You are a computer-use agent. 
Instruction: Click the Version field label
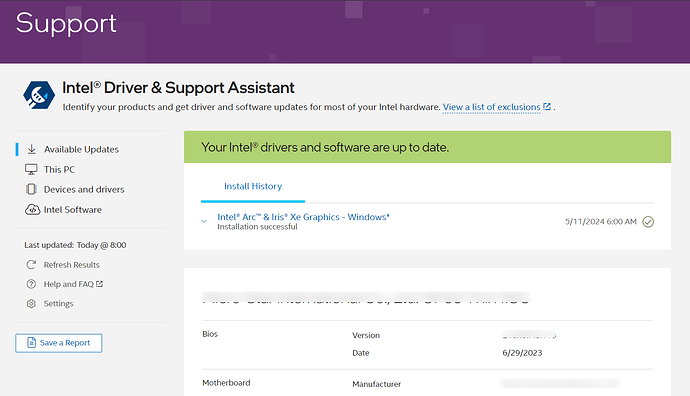(x=366, y=335)
